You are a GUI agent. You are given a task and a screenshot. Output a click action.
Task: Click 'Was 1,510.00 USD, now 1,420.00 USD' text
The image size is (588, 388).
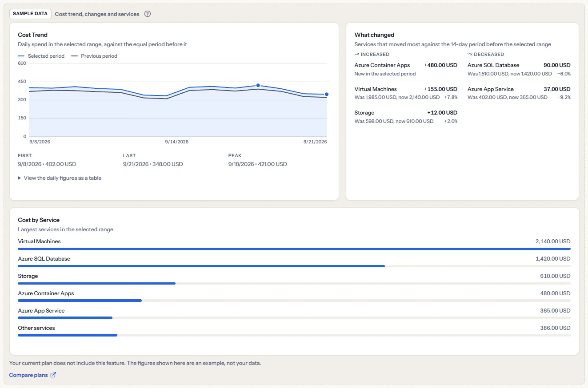pyautogui.click(x=510, y=74)
